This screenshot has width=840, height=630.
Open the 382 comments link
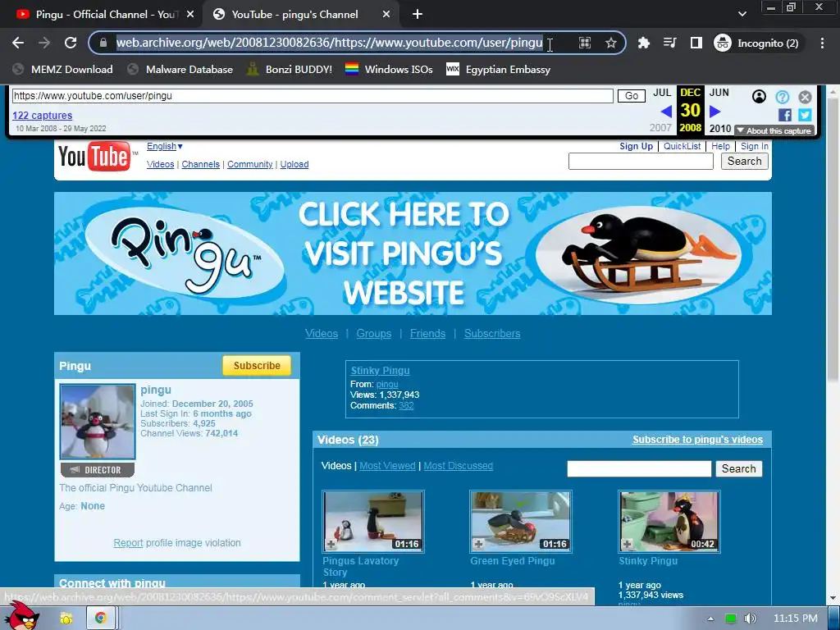pos(406,405)
